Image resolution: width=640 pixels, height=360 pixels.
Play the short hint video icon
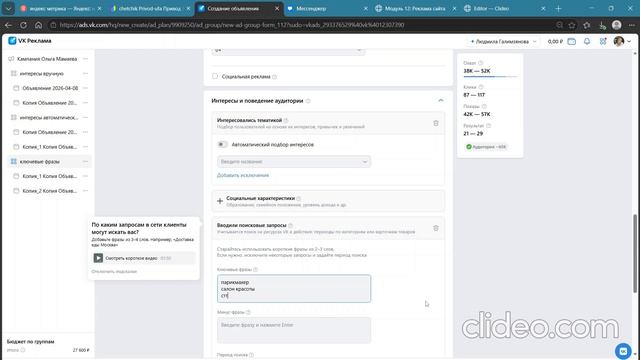98,258
